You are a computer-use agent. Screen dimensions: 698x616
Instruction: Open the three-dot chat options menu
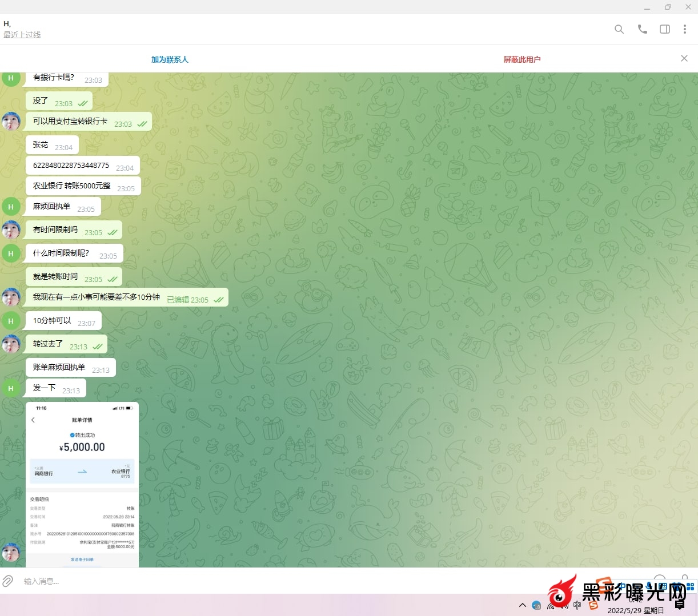684,29
